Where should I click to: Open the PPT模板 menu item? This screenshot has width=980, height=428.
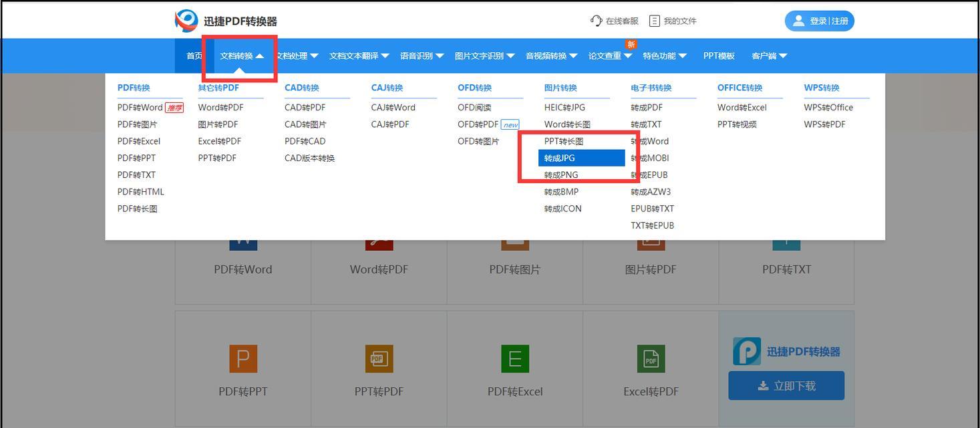(x=719, y=56)
